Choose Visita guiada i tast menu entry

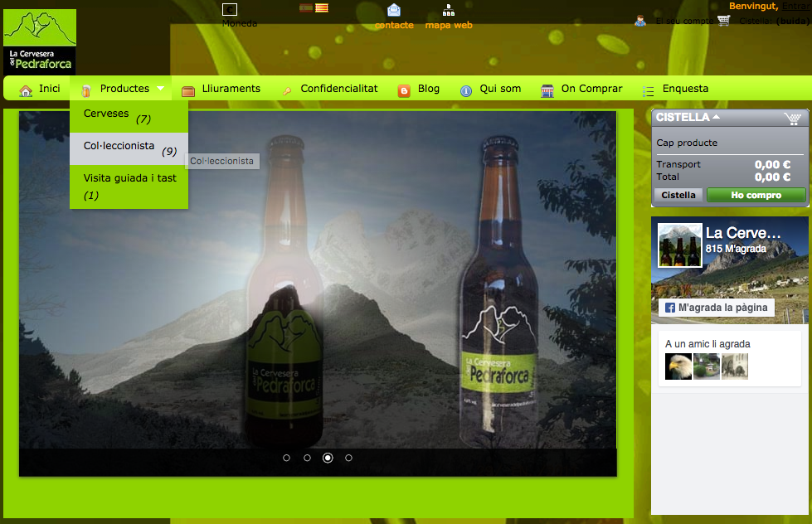tap(129, 178)
